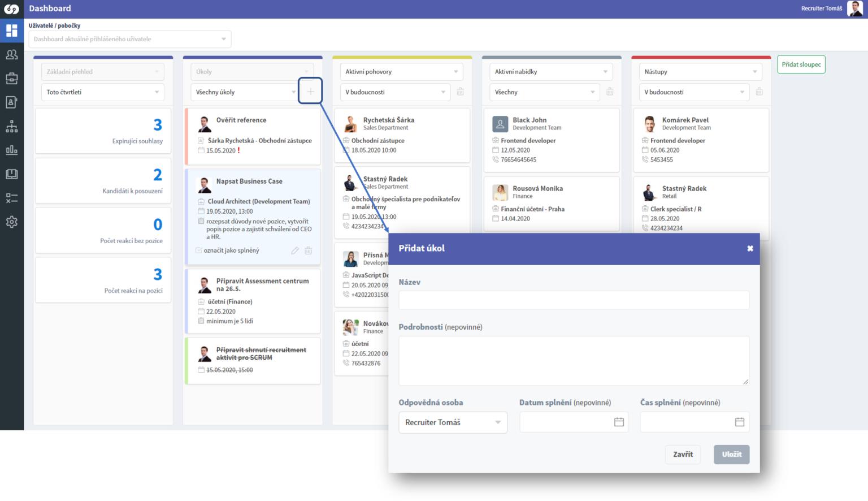Select the Dashboard item in the left sidebar

12,31
